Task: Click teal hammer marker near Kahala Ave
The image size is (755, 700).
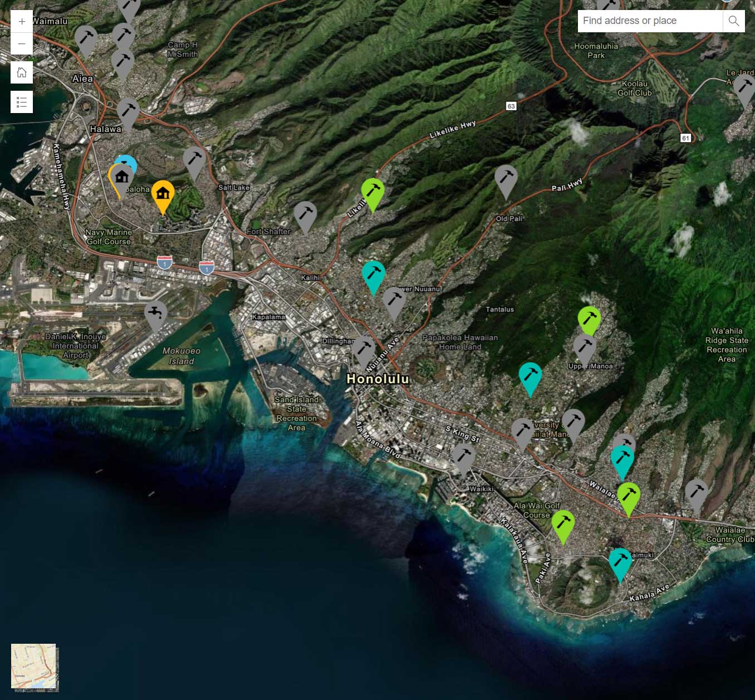Action: (620, 562)
